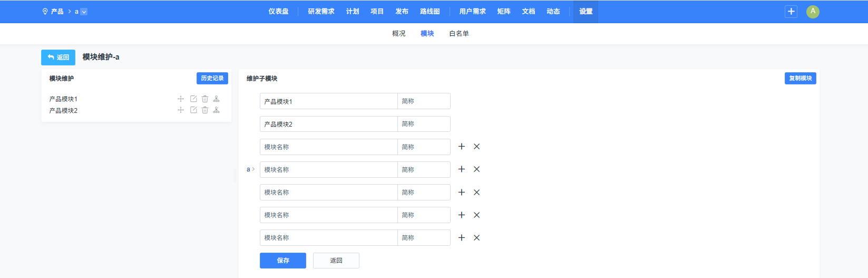Image resolution: width=868 pixels, height=278 pixels.
Task: Focus the 产品模块2 name input field
Action: tap(329, 124)
